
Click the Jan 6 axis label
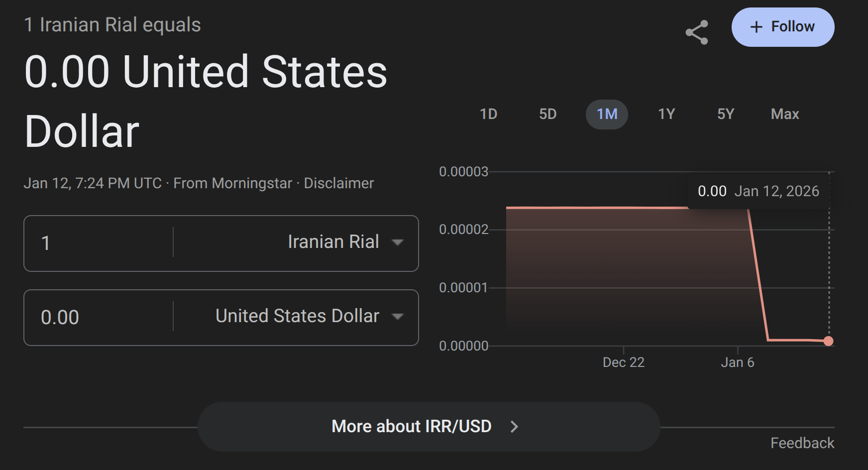(737, 362)
